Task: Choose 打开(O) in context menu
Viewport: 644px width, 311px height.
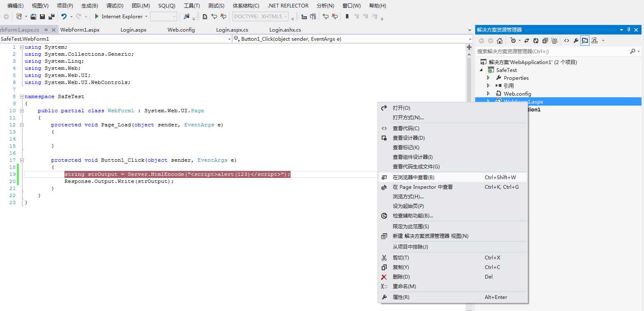Action: (453, 108)
